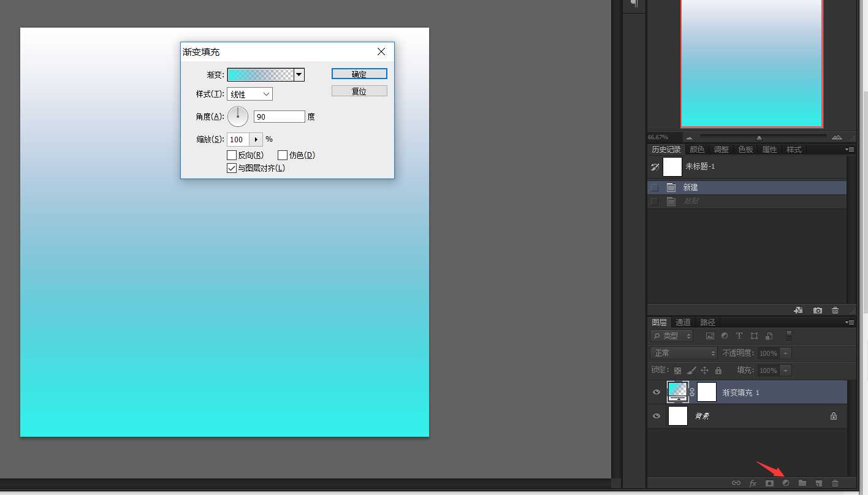Select the 背景 layer
Viewport: 868px width, 495px height.
(747, 416)
